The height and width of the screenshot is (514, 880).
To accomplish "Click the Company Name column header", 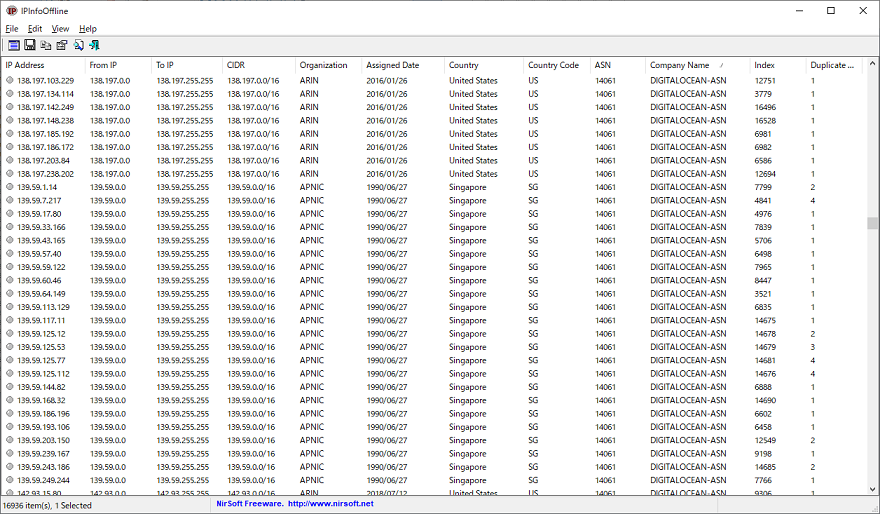I will pyautogui.click(x=698, y=65).
